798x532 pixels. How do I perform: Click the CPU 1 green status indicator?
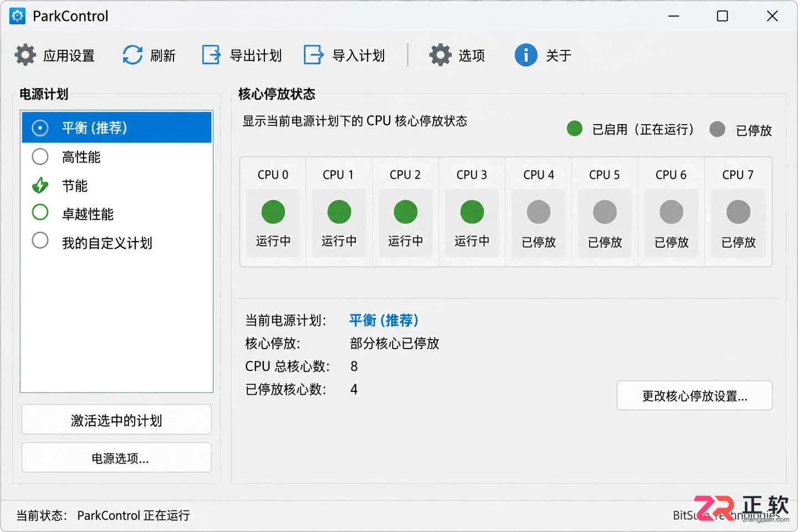(339, 212)
